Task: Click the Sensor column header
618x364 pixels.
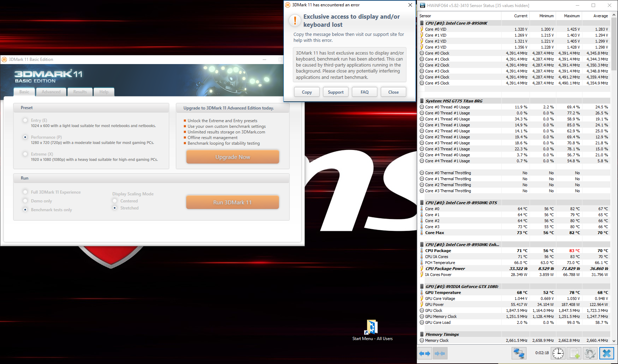Action: pos(460,16)
